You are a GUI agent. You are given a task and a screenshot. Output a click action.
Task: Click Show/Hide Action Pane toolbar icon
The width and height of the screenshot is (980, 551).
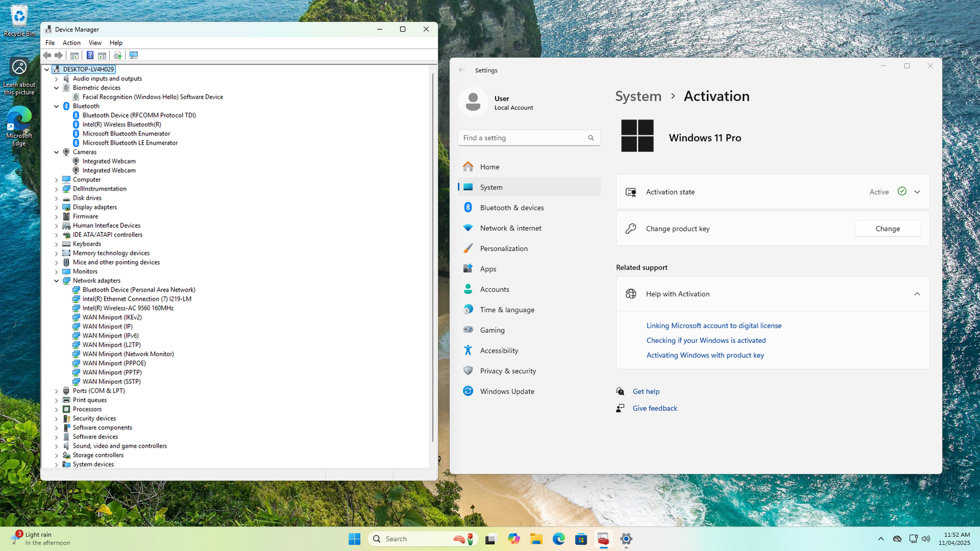[x=102, y=55]
